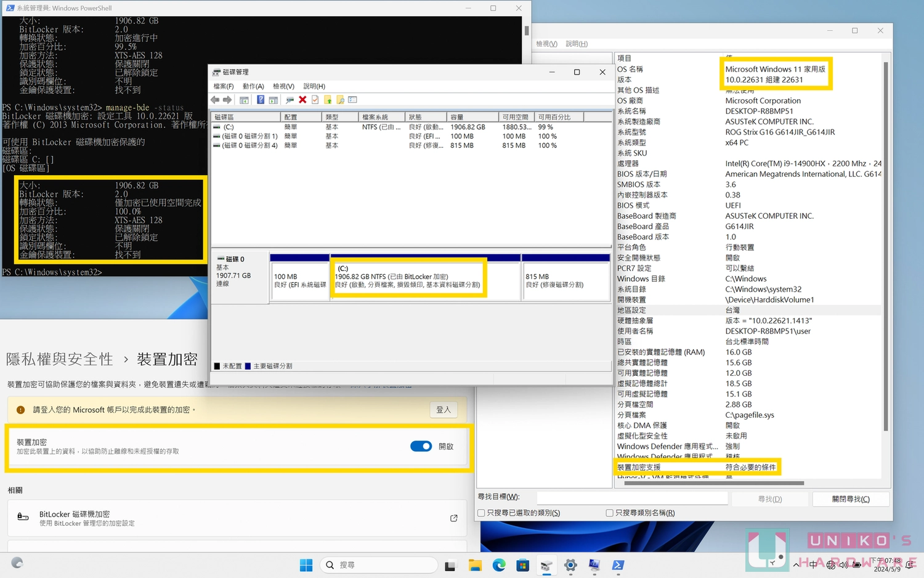Open the Windows Start menu

(306, 565)
